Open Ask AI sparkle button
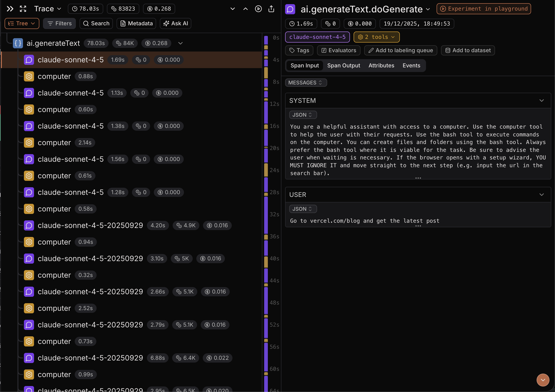This screenshot has height=392, width=555. click(x=175, y=23)
